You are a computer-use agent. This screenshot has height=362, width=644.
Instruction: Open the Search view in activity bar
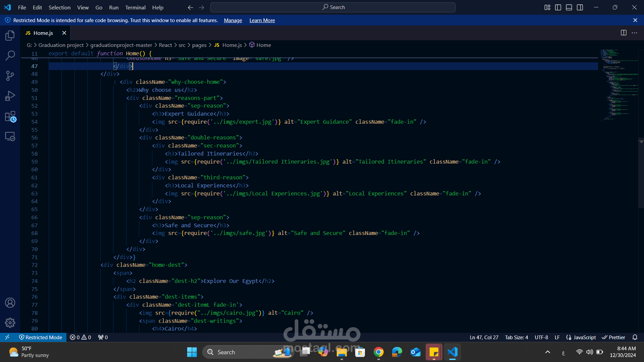[x=10, y=55]
